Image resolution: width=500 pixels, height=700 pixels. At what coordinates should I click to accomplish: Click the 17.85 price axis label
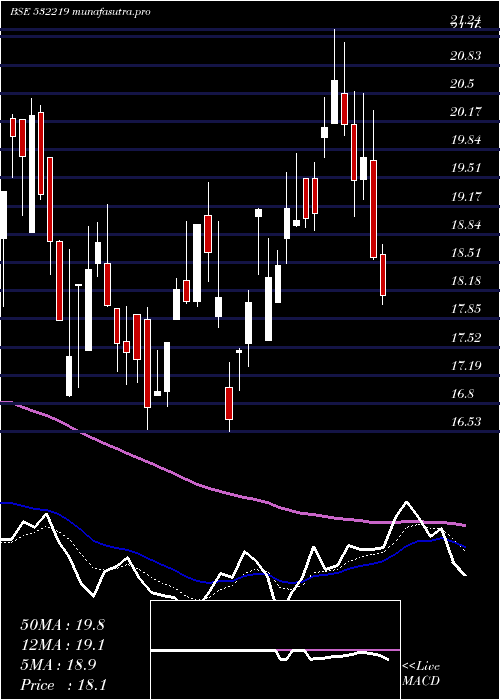click(x=466, y=309)
